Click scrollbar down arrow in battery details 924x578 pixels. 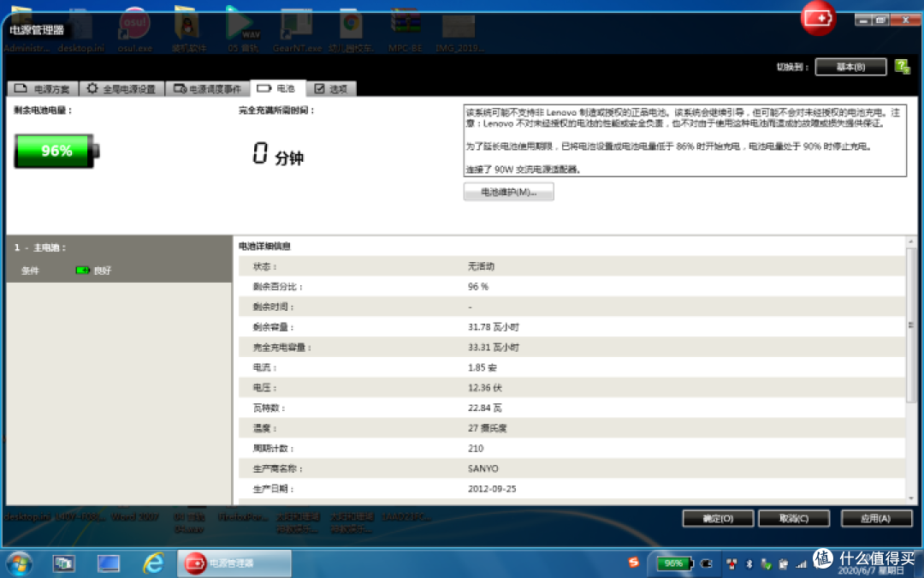coord(910,498)
